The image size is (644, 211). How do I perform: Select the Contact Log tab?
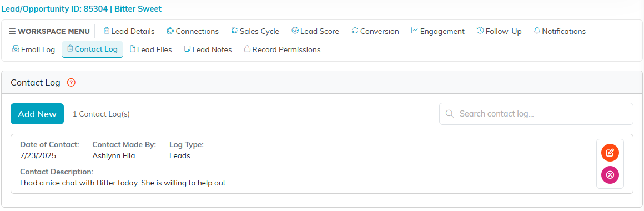(92, 49)
